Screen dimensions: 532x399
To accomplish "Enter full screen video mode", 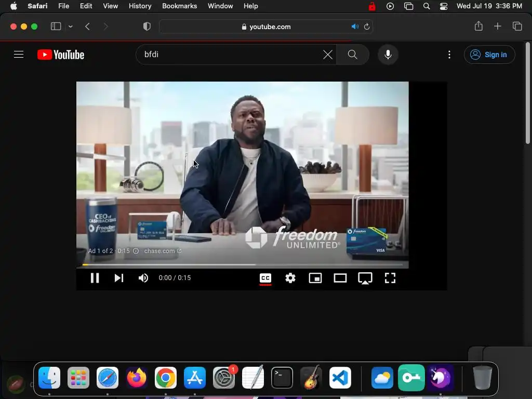I will pos(390,278).
